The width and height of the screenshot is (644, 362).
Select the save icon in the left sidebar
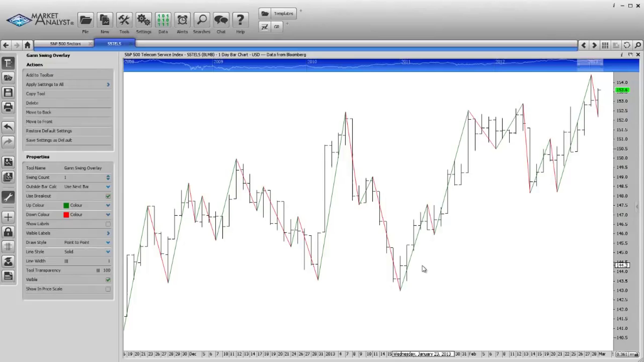coord(8,93)
